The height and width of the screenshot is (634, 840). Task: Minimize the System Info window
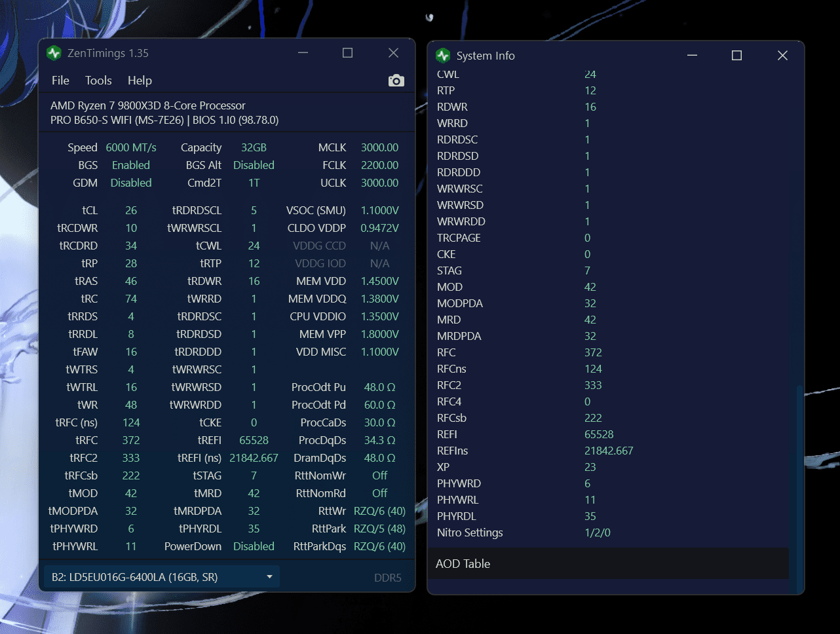click(692, 56)
